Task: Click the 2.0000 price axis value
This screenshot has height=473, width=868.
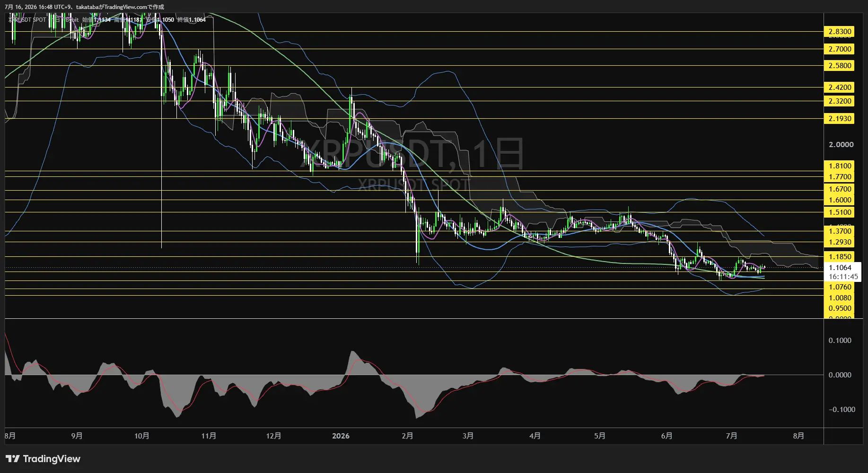Action: (x=841, y=144)
